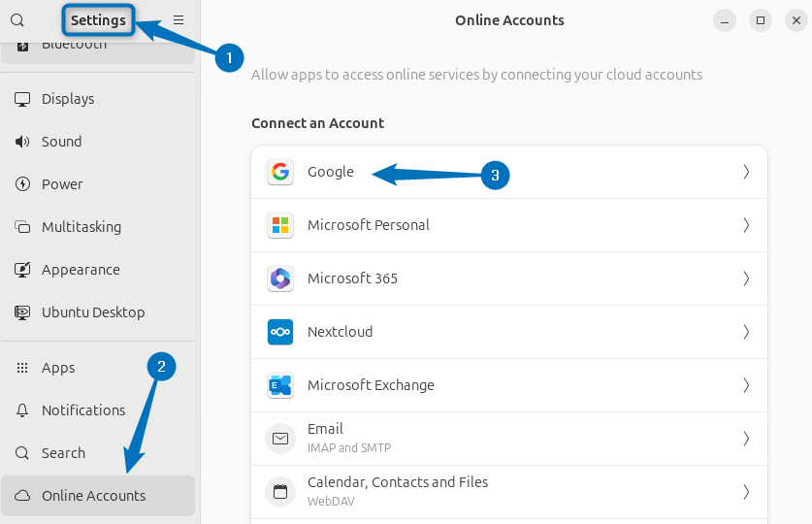Viewport: 812px width, 524px height.
Task: Select the Email account row
Action: click(509, 439)
